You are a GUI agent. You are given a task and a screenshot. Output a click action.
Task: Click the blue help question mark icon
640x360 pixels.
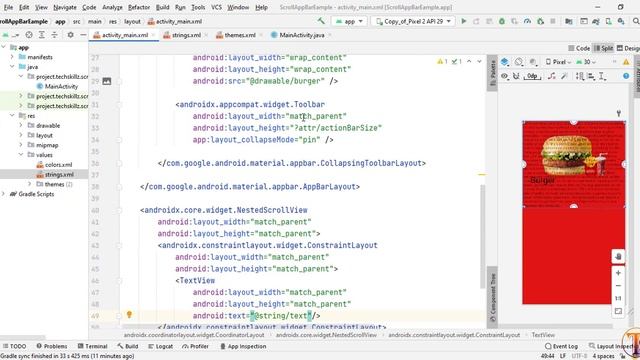tap(626, 76)
